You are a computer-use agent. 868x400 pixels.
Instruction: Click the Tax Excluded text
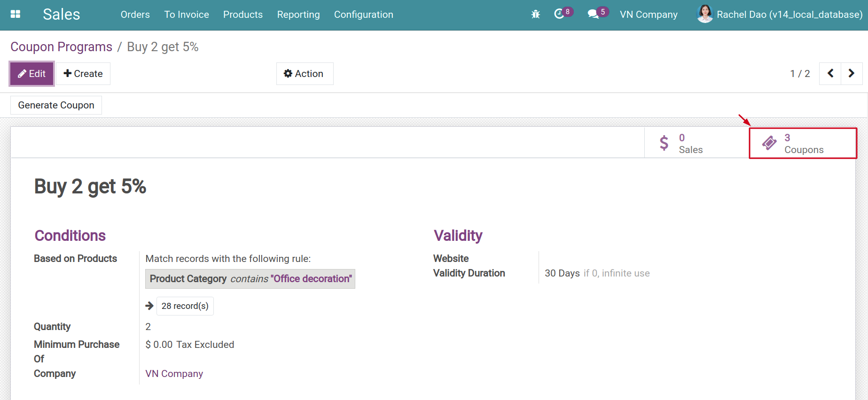point(205,345)
